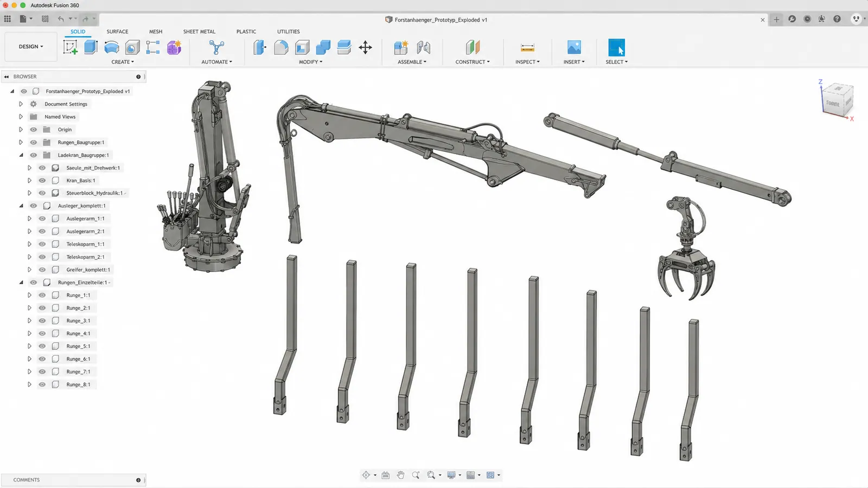Switch to the MESH tab

tap(156, 31)
